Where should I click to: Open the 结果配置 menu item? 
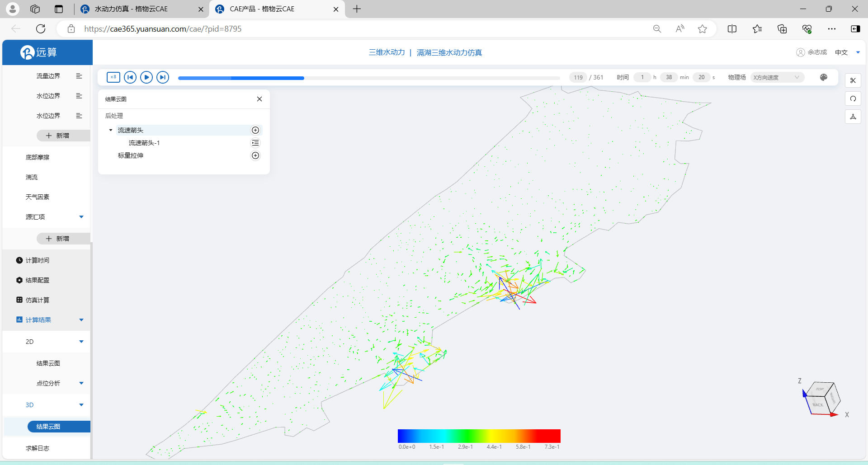[38, 280]
